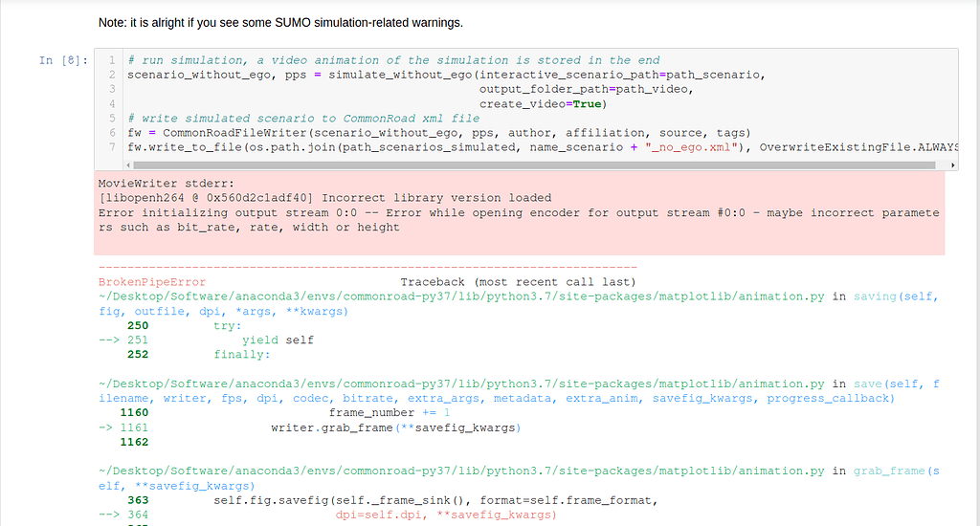980x526 pixels.
Task: Click the first comment line about running simulation
Action: coord(393,60)
